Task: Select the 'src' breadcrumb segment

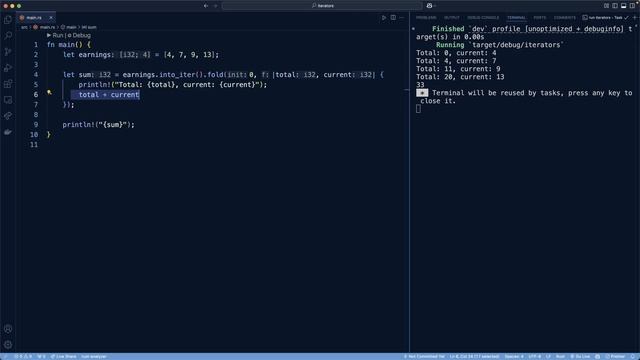Action: [24, 27]
